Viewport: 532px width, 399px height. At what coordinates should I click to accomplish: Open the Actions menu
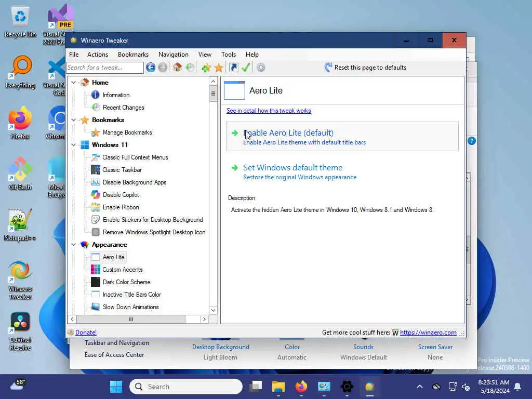point(97,54)
